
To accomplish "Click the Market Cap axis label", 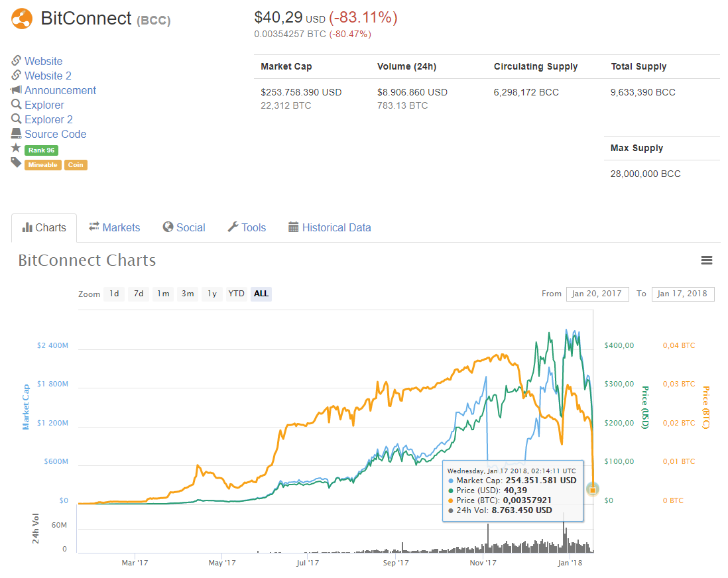I will tap(26, 407).
